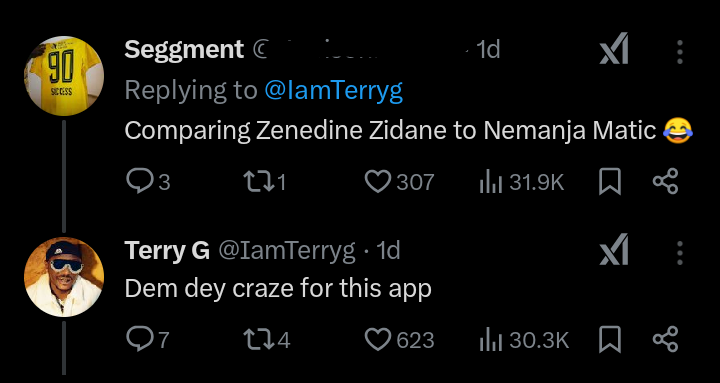Screen dimensions: 720x383
Task: Open more options on Terry G's tweet
Action: [680, 253]
